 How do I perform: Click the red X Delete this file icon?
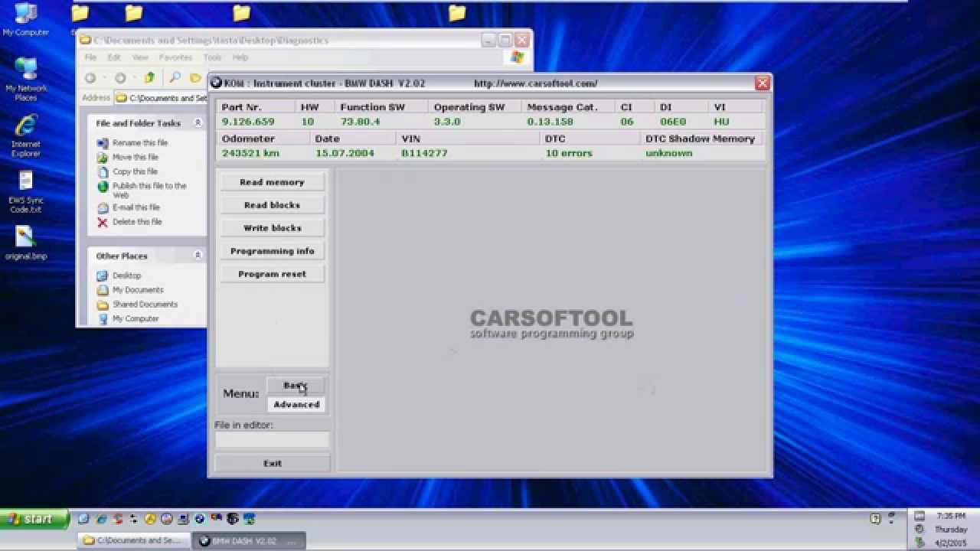point(103,222)
